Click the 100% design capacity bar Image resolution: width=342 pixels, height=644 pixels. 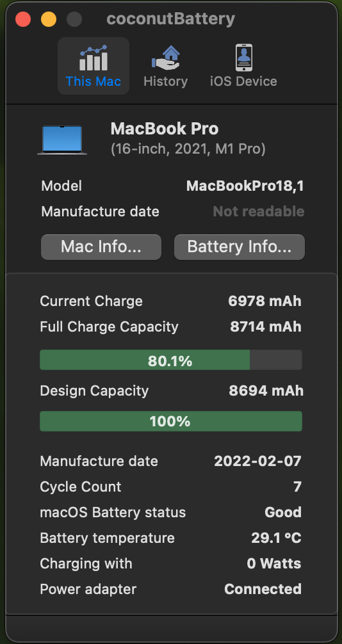(170, 421)
